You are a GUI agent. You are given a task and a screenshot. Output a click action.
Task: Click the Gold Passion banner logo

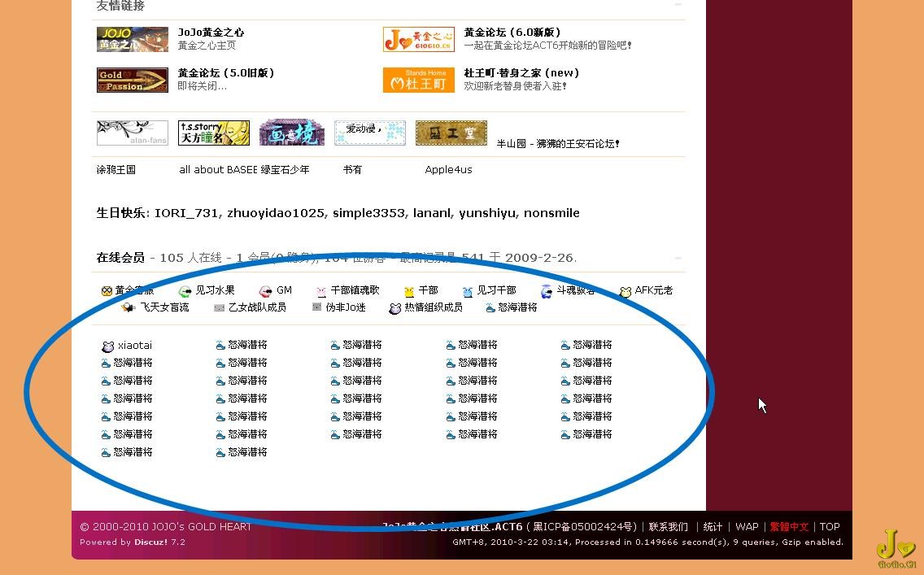132,80
